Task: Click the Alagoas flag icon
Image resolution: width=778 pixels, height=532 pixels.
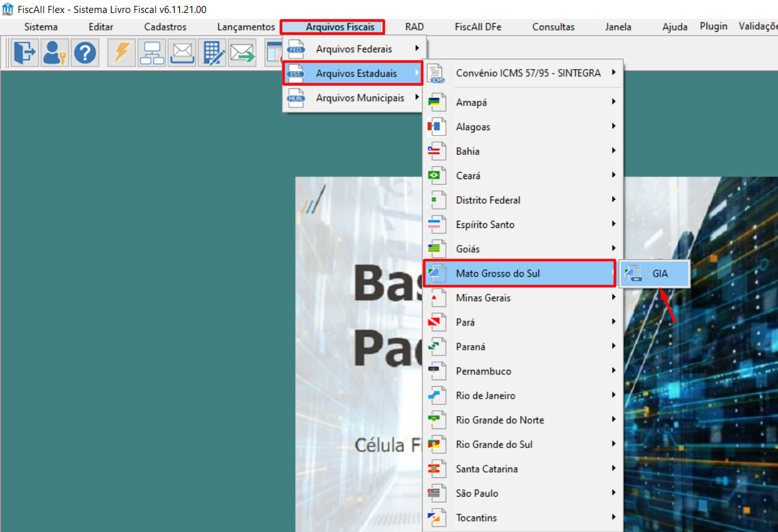Action: (x=437, y=126)
